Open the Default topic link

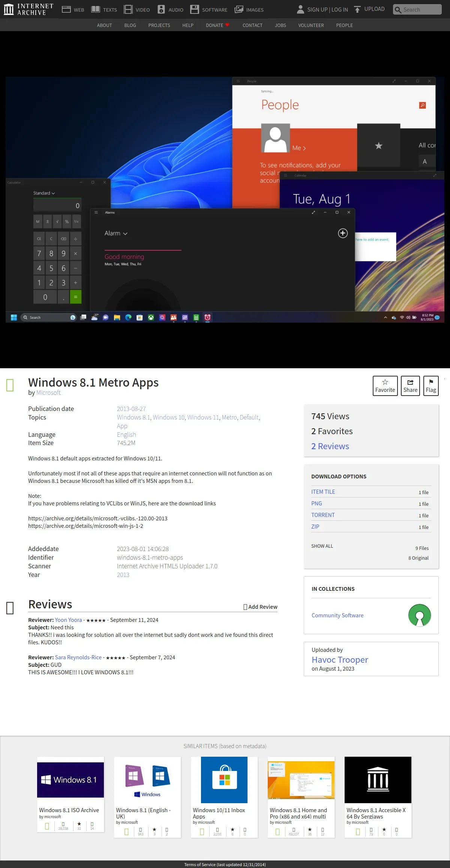249,417
